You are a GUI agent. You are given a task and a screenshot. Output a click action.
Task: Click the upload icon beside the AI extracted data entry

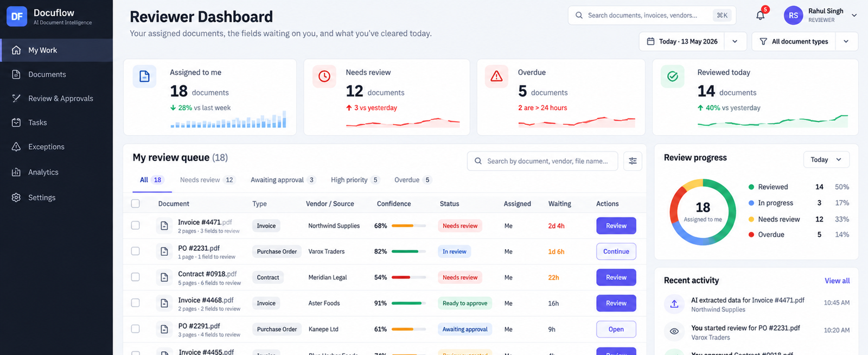coord(674,304)
